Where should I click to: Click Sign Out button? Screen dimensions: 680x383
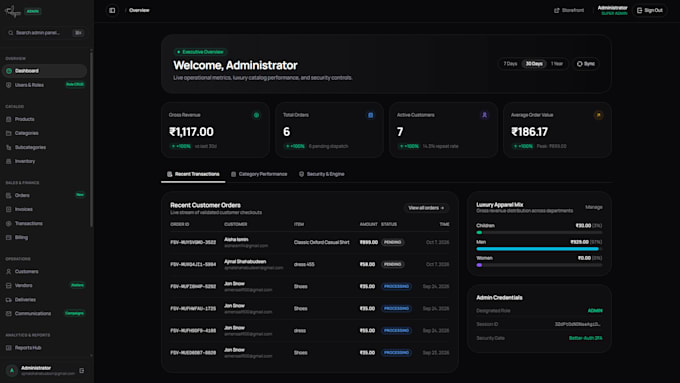tap(650, 10)
